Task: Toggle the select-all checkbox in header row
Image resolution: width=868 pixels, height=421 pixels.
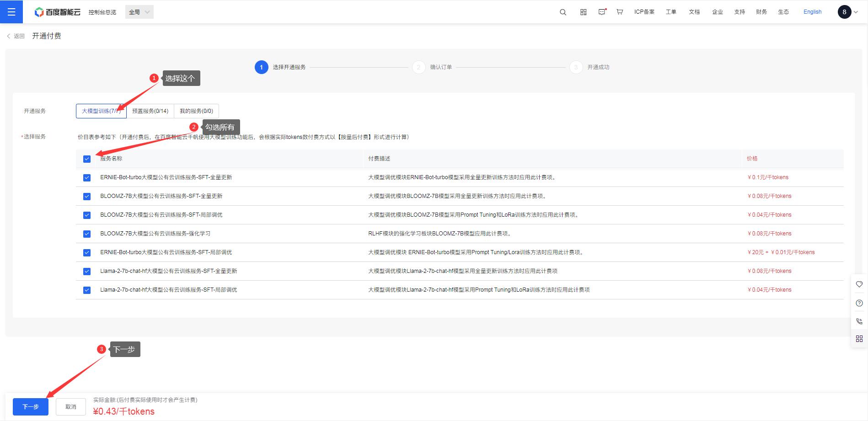Action: [87, 159]
